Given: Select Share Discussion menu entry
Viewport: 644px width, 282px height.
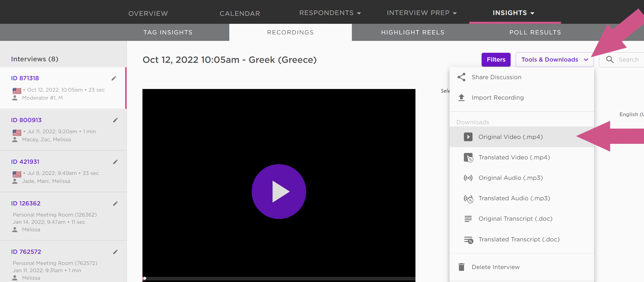Looking at the screenshot, I should pos(522,77).
